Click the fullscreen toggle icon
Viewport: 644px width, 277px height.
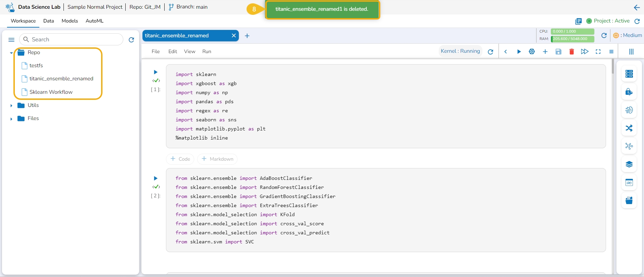(598, 52)
